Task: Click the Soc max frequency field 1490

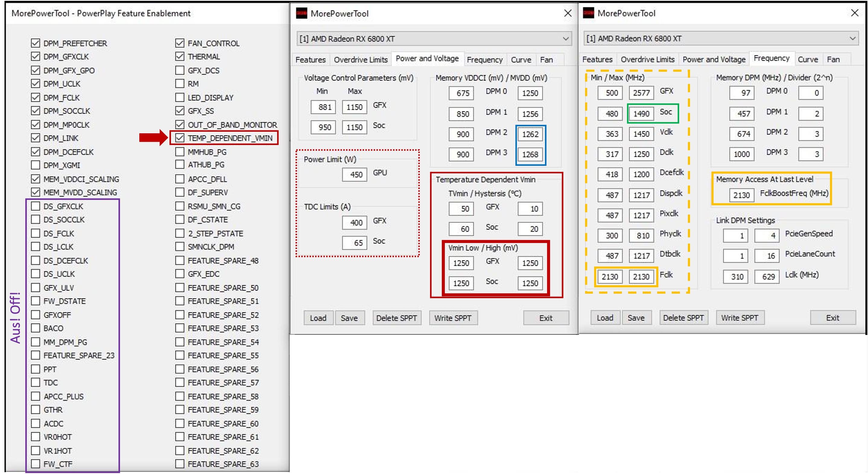Action: pos(641,114)
